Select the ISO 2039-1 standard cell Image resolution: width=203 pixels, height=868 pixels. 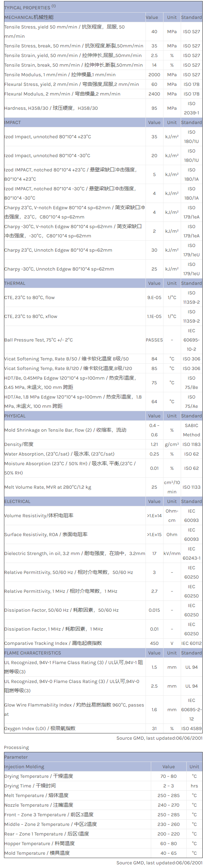(x=191, y=108)
